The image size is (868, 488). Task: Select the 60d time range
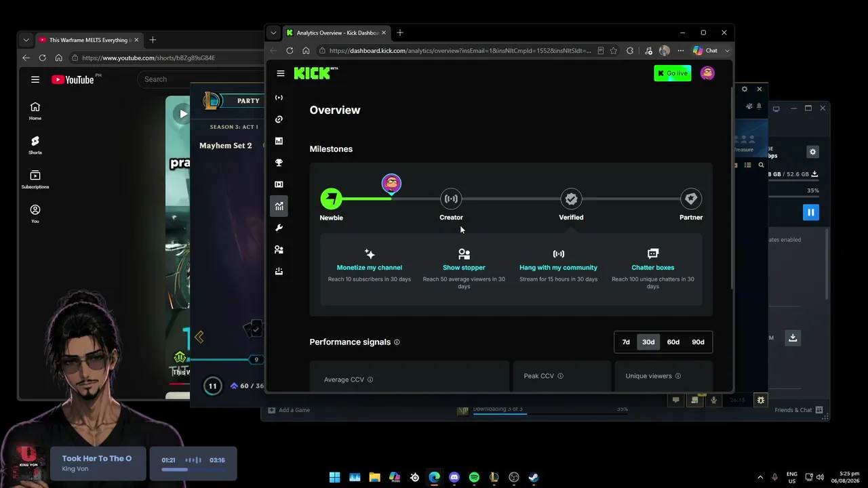pyautogui.click(x=673, y=342)
